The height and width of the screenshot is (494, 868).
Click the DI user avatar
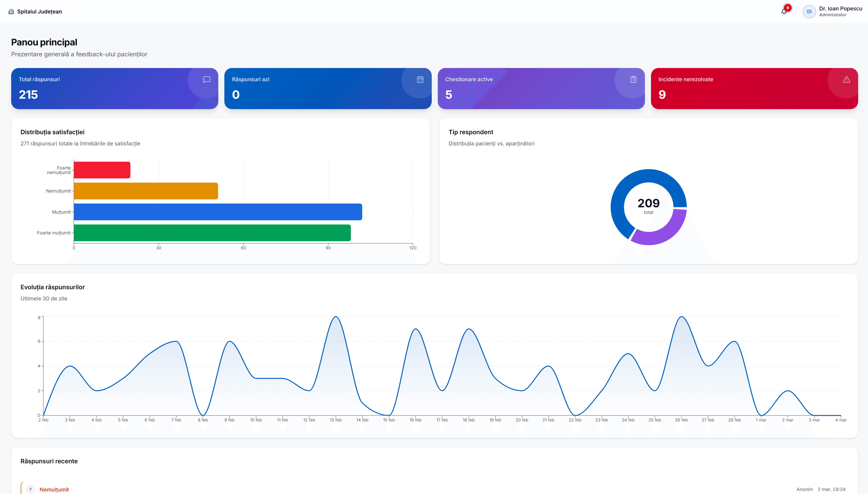[x=809, y=11]
